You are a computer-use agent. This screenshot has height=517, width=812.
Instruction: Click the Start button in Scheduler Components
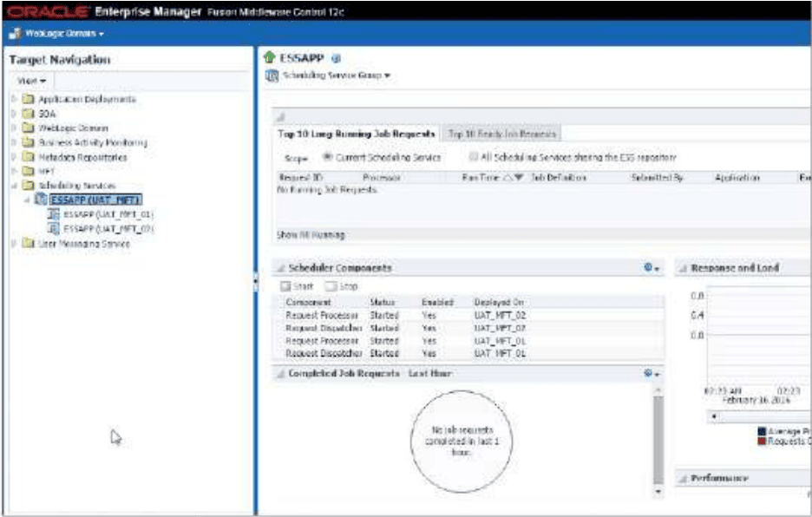point(297,286)
